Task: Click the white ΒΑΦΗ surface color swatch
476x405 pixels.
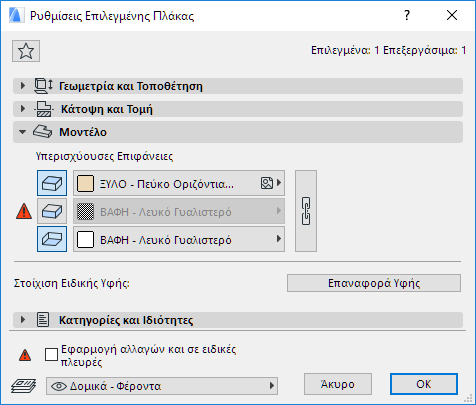Action: (x=85, y=239)
